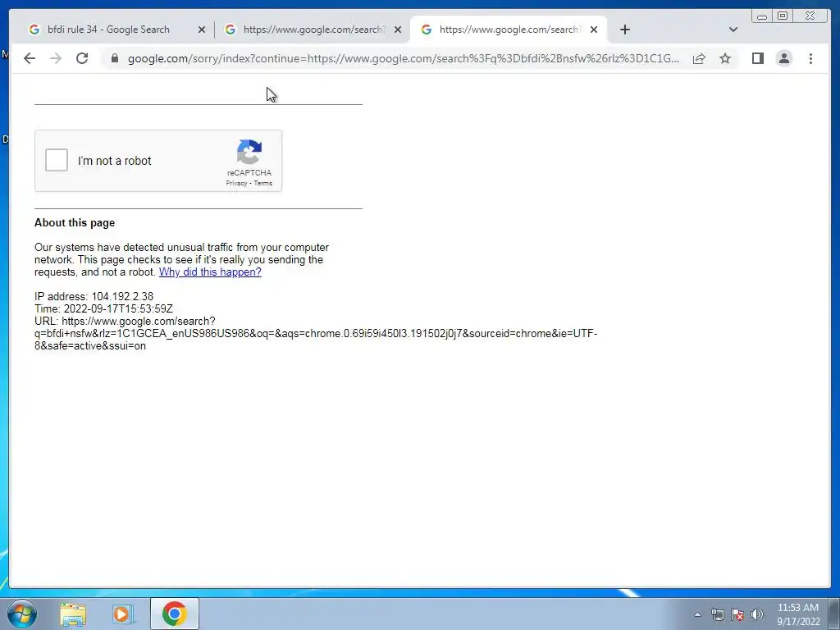Show hidden system tray icons

pos(697,614)
